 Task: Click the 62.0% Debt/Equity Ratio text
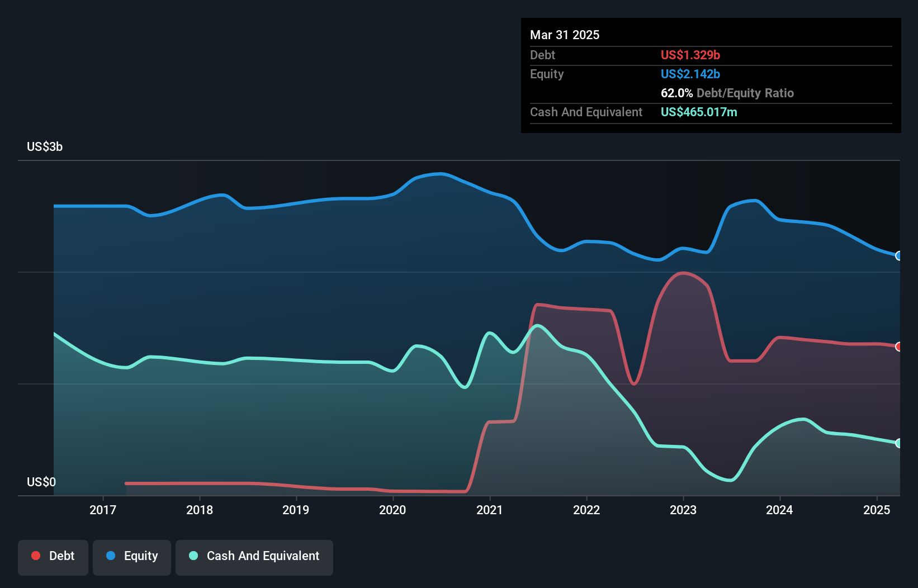click(727, 93)
